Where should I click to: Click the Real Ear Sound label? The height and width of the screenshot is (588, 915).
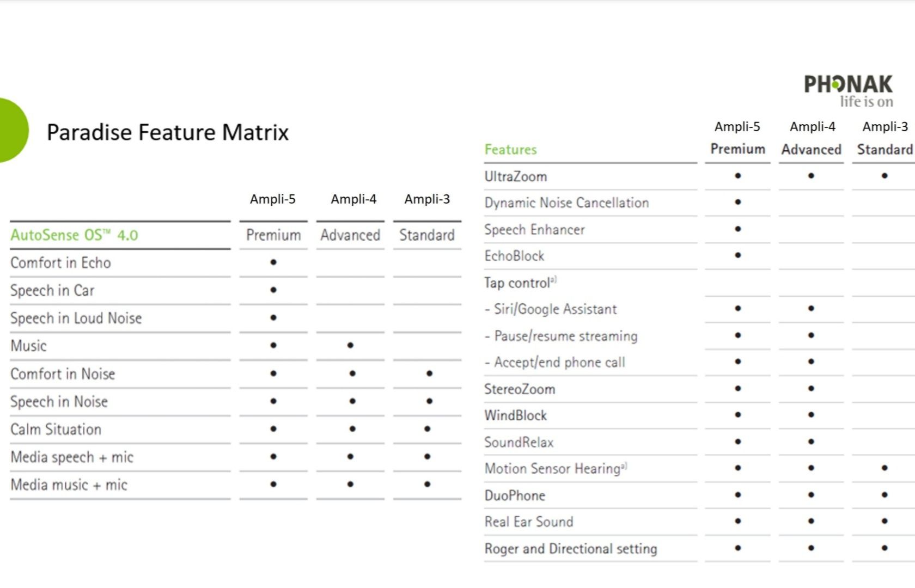coord(529,522)
